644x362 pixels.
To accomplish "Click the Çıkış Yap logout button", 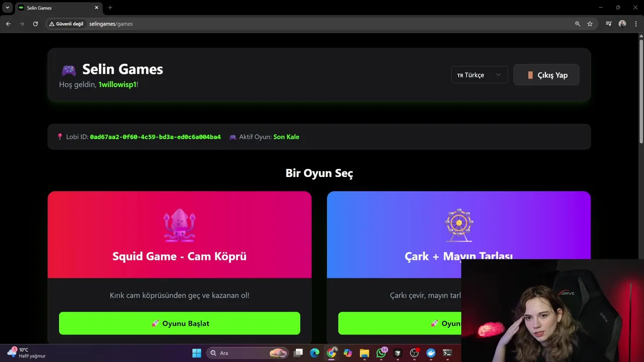I will pyautogui.click(x=546, y=75).
